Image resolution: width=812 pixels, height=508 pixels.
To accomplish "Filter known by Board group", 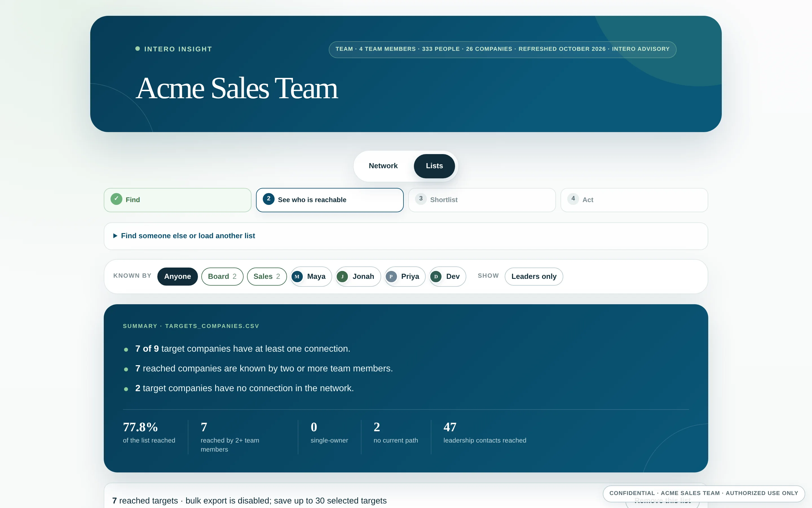I will (222, 277).
